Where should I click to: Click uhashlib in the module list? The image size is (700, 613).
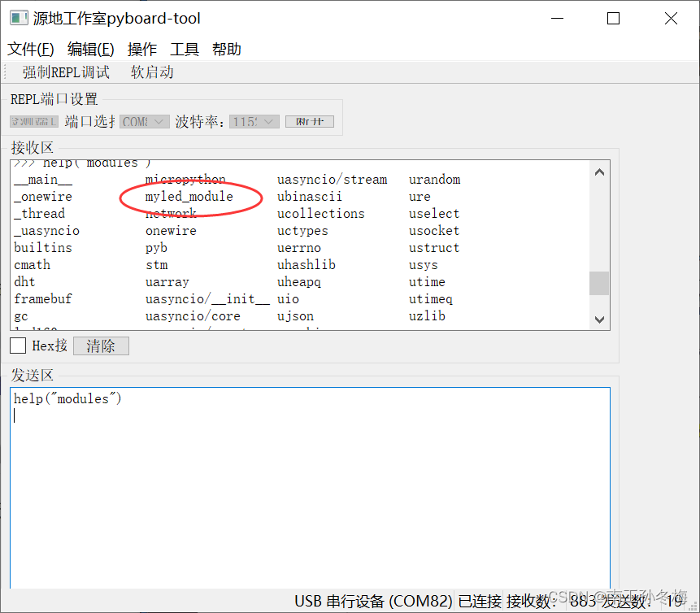click(x=307, y=265)
